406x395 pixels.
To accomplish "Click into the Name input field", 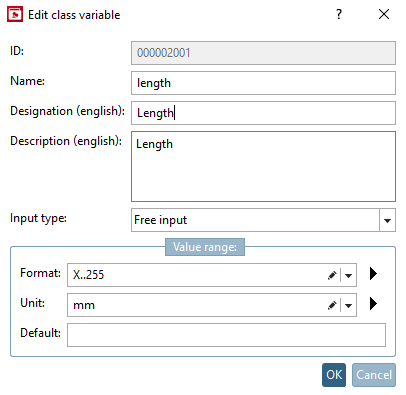I will tap(263, 83).
